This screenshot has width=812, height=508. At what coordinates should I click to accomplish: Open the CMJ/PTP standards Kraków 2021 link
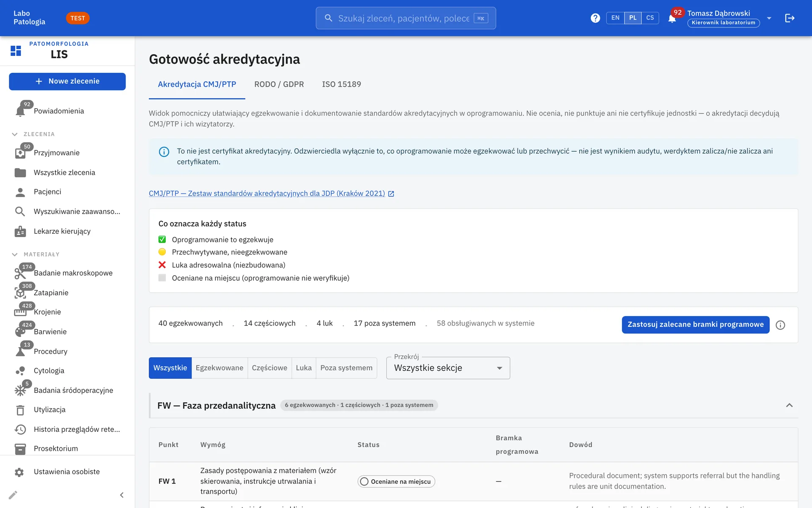tap(271, 193)
